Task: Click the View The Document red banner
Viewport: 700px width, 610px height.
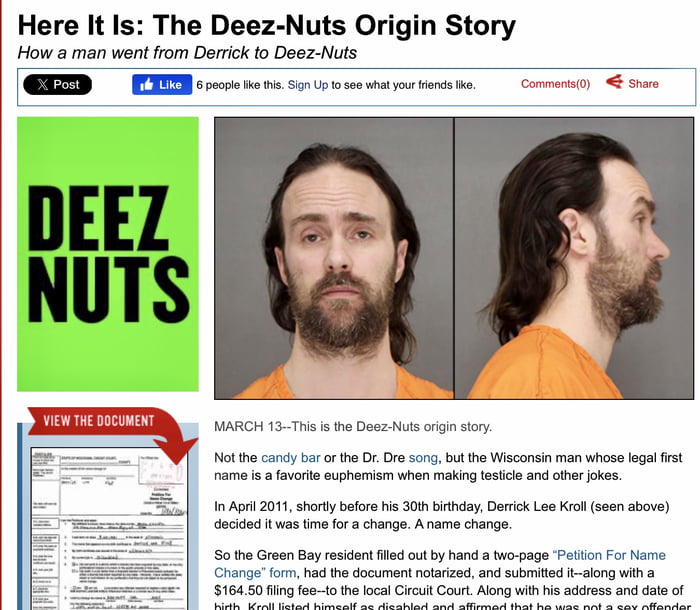Action: point(99,421)
